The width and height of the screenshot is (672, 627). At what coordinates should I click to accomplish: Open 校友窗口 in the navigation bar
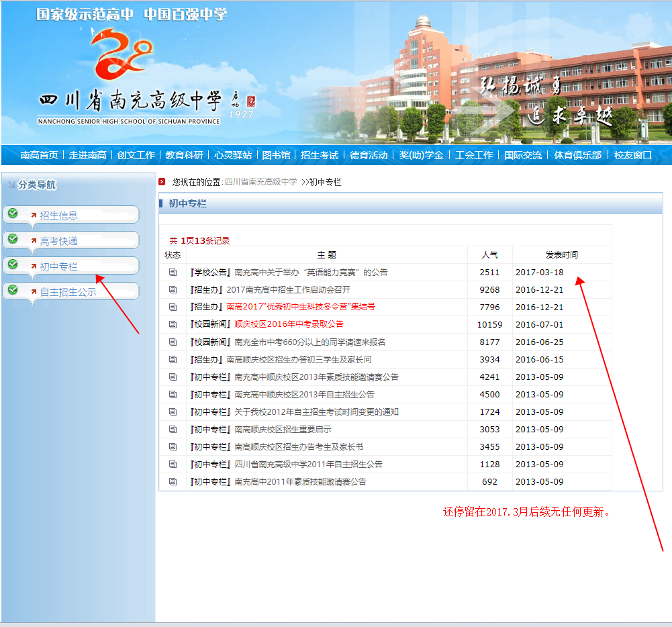pos(633,155)
